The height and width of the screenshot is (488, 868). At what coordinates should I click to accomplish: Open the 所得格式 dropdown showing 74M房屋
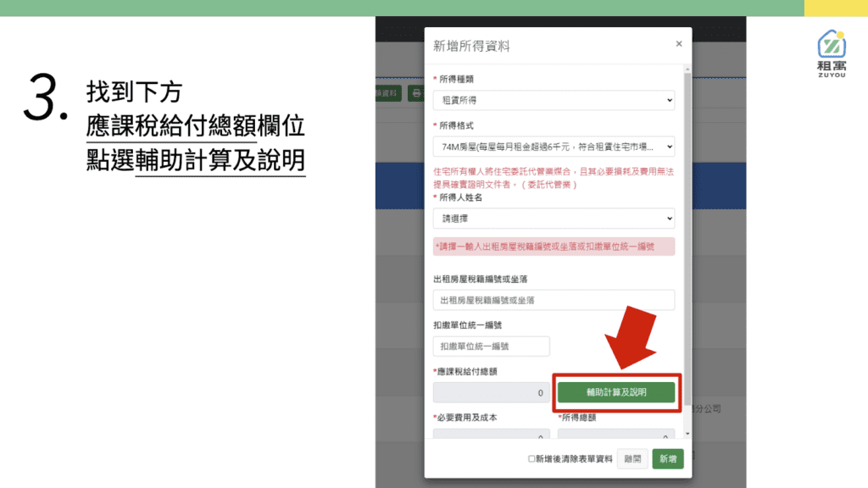tap(554, 147)
